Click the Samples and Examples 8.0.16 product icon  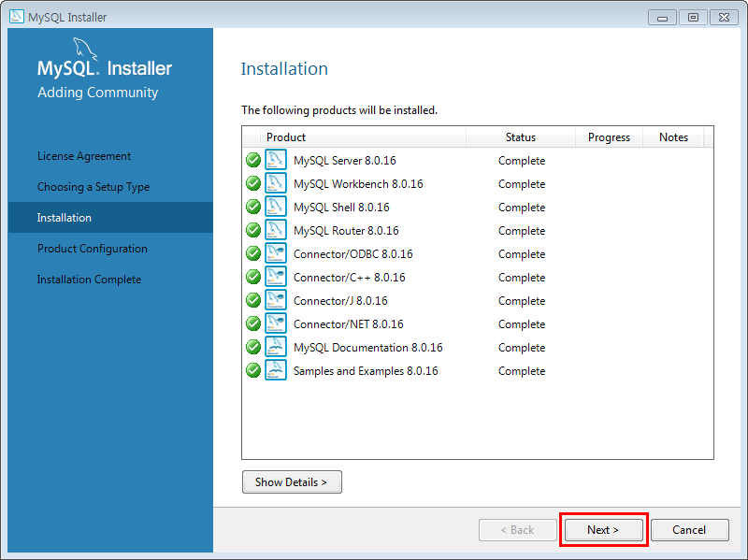[276, 370]
